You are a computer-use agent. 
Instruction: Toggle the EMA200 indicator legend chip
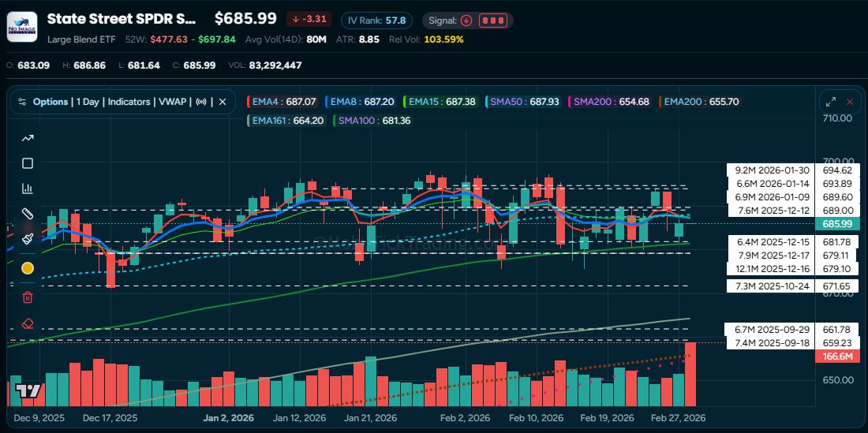coord(700,102)
